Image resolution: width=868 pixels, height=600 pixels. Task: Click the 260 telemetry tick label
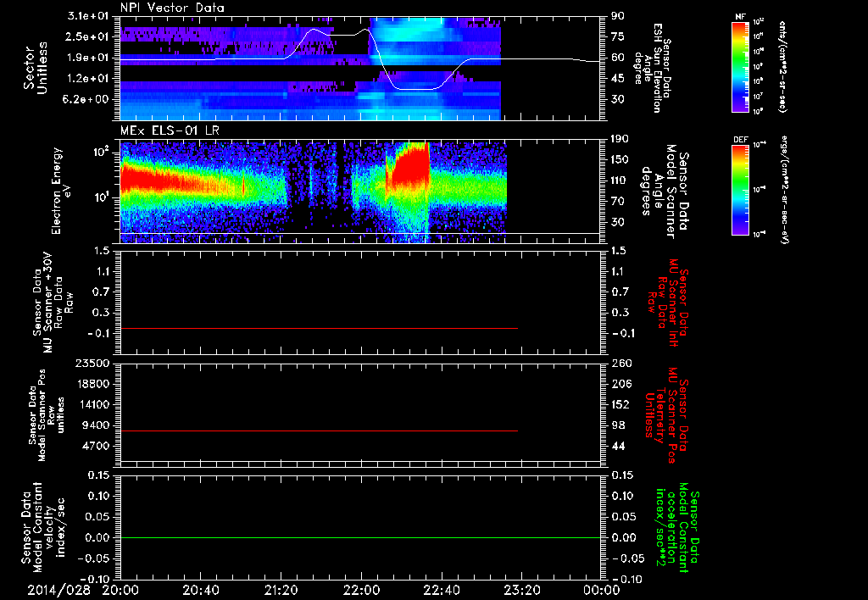(x=621, y=364)
